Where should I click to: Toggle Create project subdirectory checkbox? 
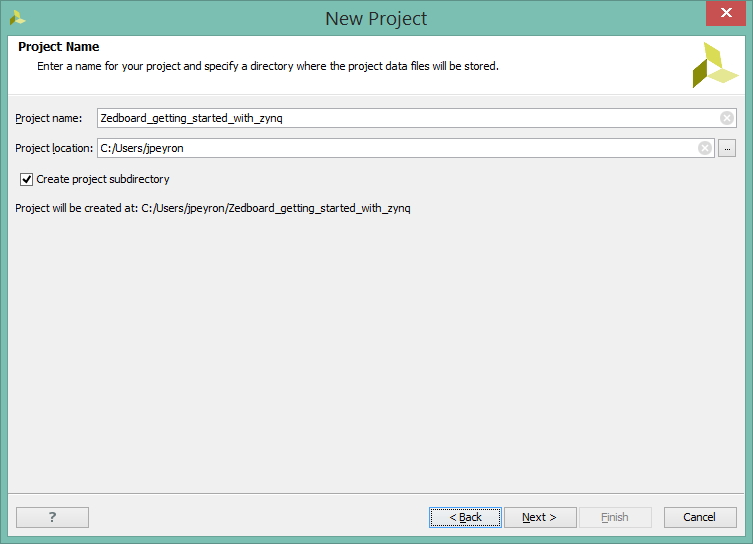[26, 180]
